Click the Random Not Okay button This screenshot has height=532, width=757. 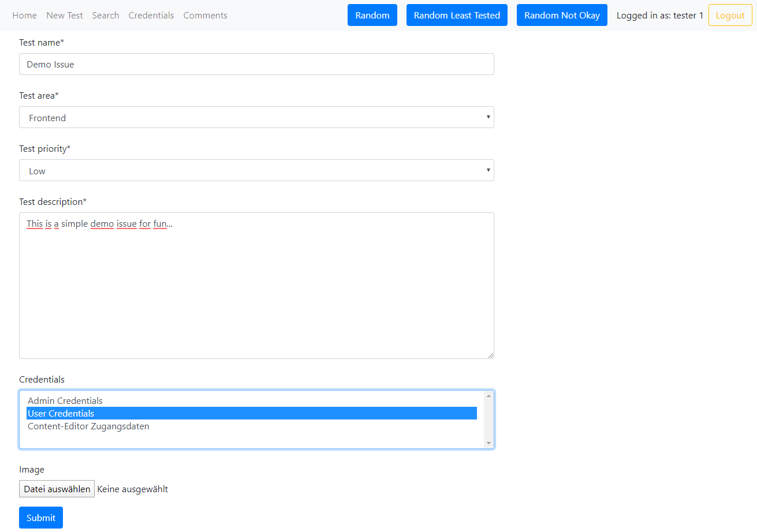[x=562, y=16]
